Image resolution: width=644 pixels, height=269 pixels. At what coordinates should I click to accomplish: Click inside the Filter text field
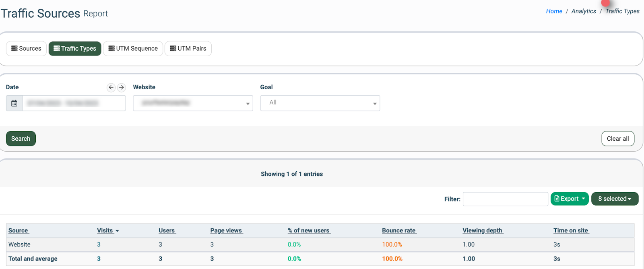pos(505,199)
